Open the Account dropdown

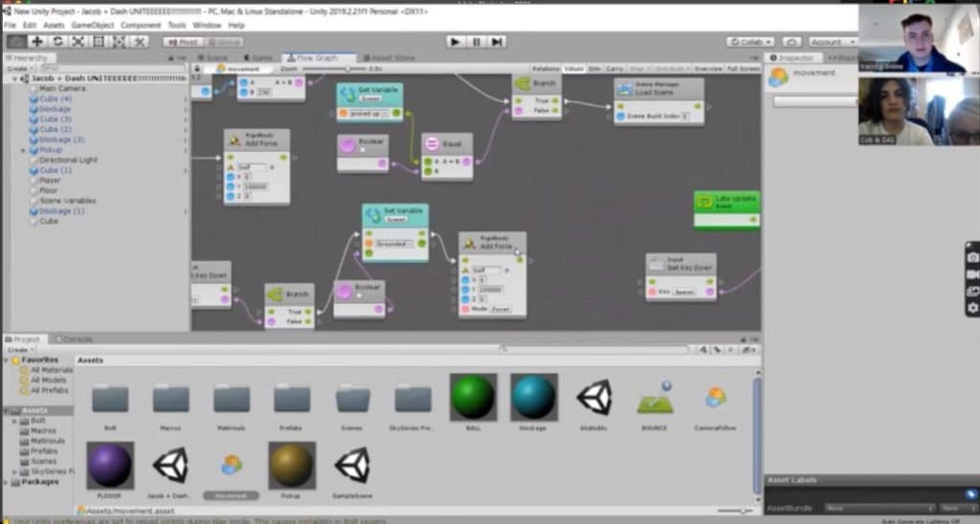(833, 42)
